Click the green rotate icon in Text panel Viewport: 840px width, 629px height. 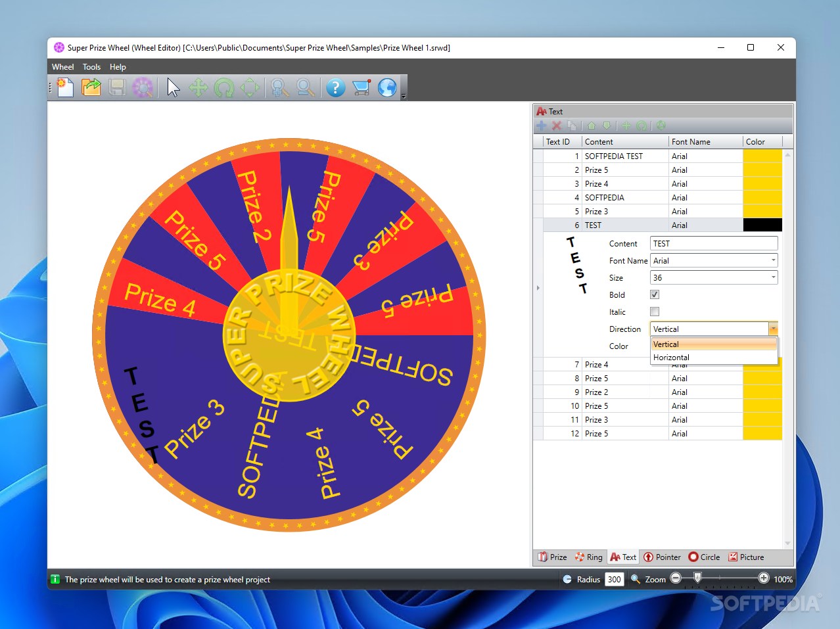pos(641,126)
